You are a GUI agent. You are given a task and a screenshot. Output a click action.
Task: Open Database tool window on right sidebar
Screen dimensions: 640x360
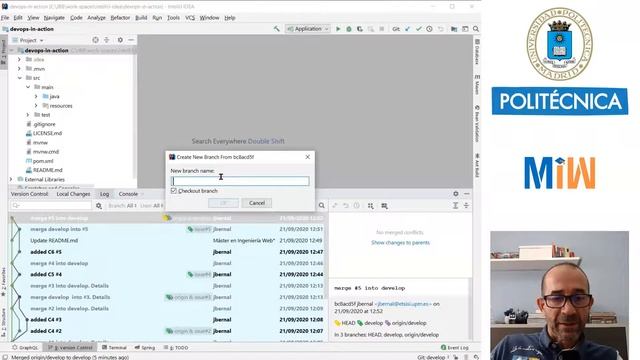[x=477, y=51]
